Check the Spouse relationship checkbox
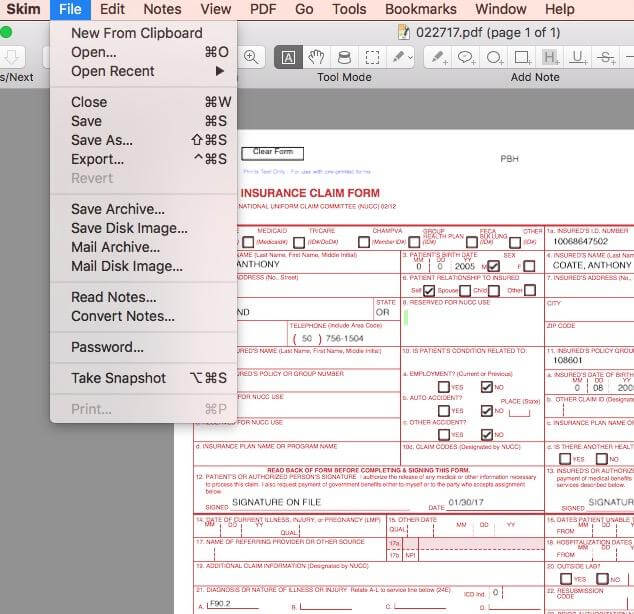Screen dimensions: 634x614 click(x=465, y=291)
